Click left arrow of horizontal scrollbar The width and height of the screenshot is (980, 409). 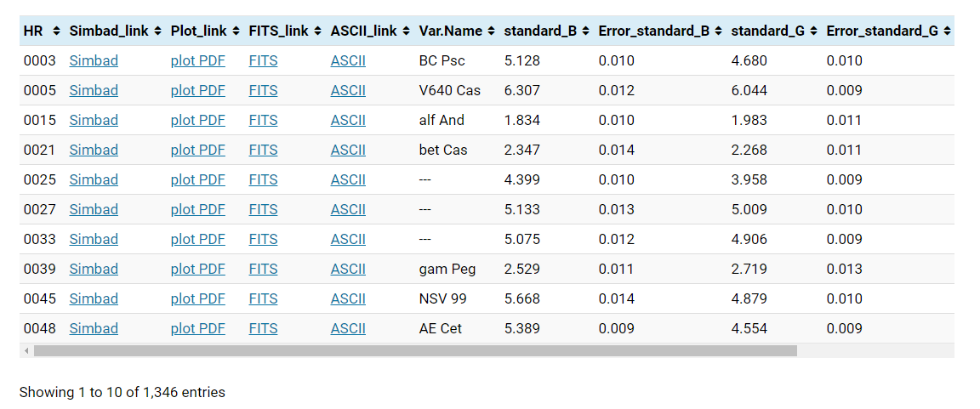(26, 351)
